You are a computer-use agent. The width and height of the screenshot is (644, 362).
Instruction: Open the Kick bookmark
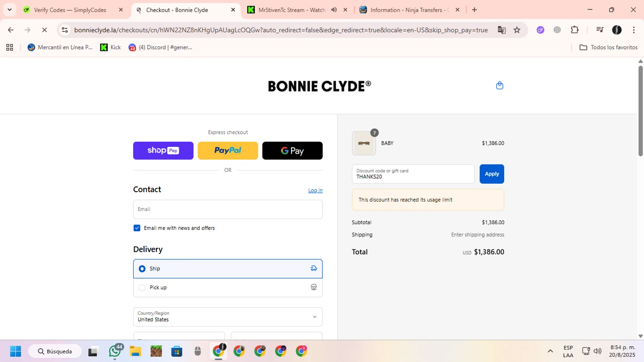(110, 48)
